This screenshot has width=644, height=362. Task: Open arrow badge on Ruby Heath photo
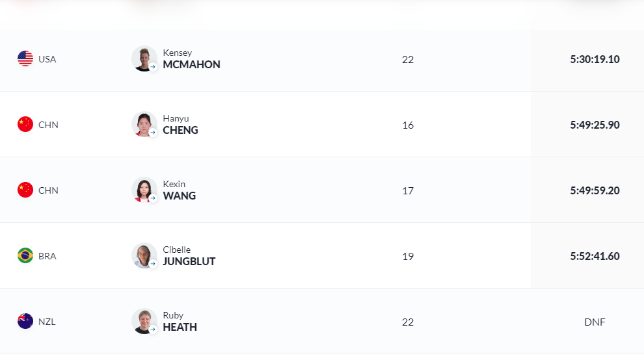[x=153, y=330]
